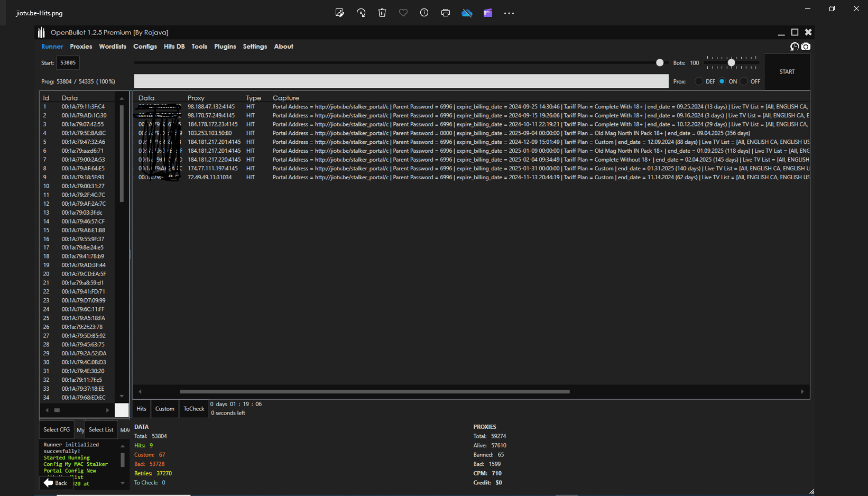
Task: Click hits table scroll left arrow
Action: [x=140, y=392]
